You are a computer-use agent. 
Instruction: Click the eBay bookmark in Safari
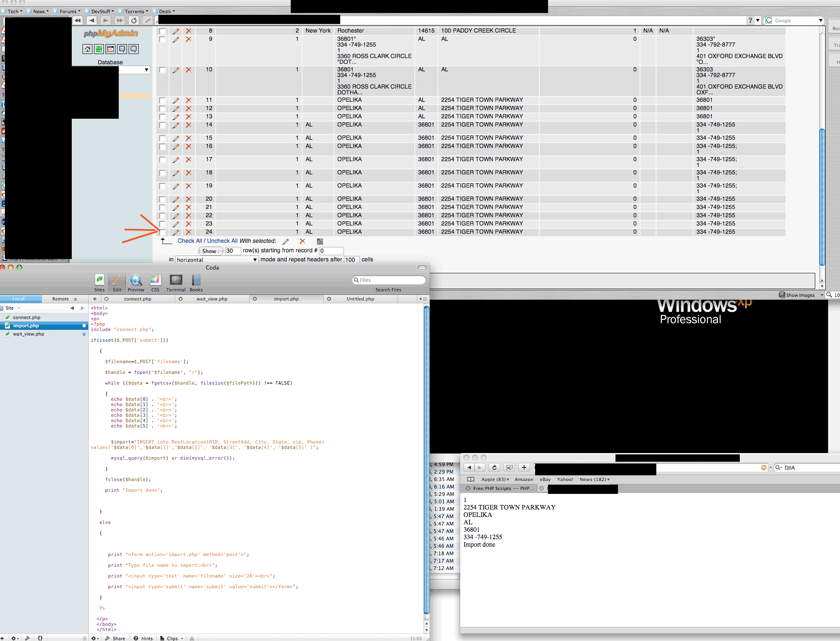545,479
